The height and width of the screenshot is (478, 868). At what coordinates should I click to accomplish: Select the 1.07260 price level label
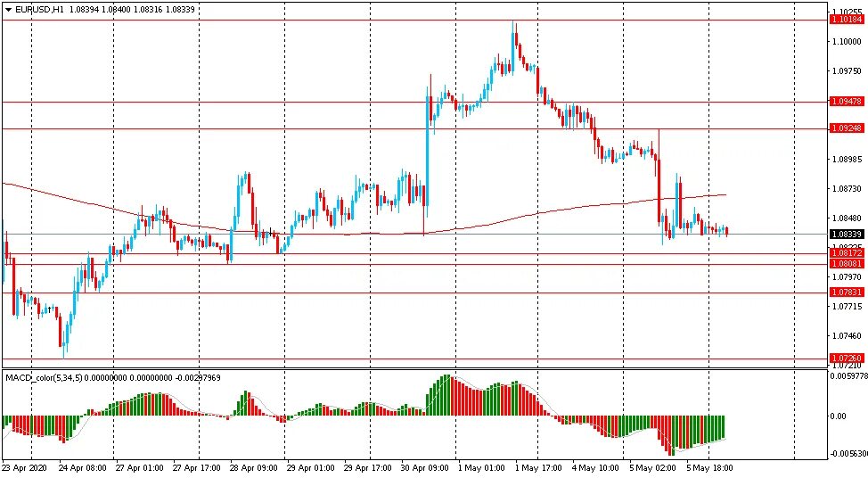847,358
